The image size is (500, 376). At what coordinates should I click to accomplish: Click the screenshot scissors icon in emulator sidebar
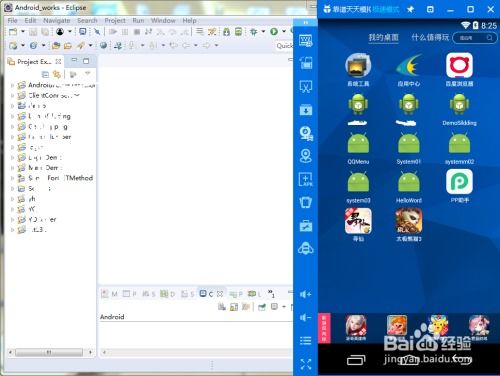306,86
